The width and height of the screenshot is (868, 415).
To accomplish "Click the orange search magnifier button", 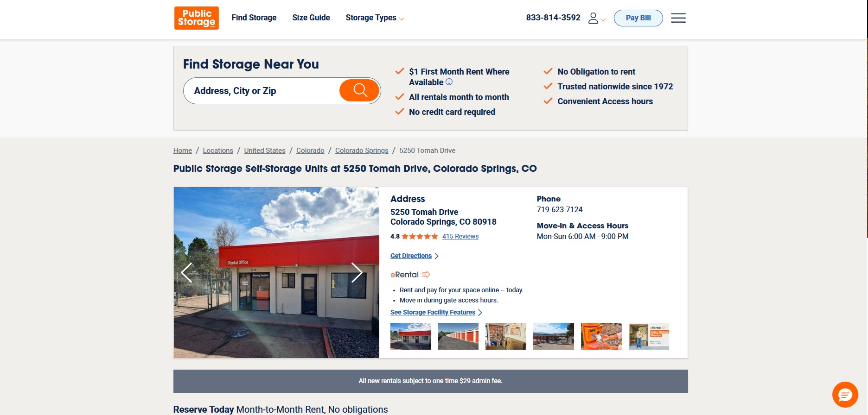I will pyautogui.click(x=360, y=90).
